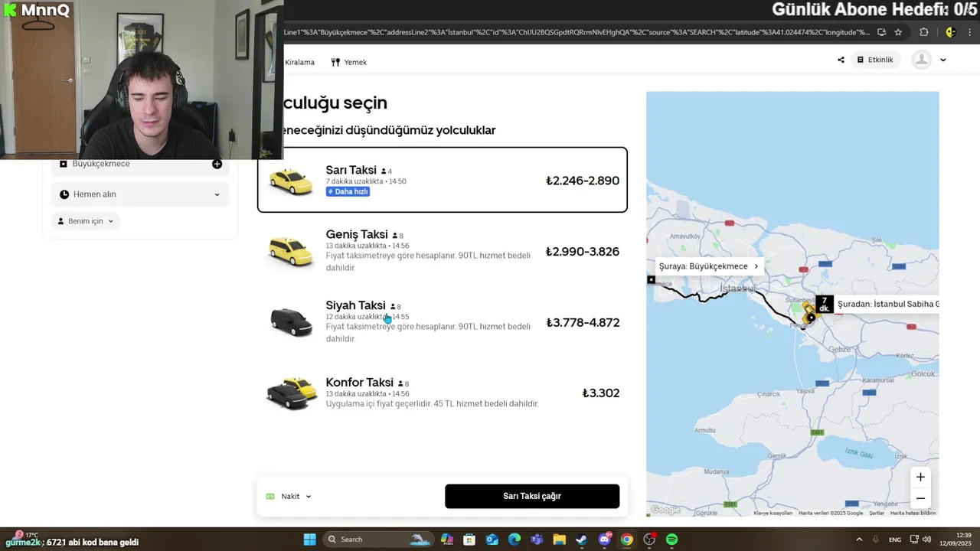This screenshot has width=980, height=551.
Task: Click the Sarı Taksi çağır button
Action: (532, 496)
